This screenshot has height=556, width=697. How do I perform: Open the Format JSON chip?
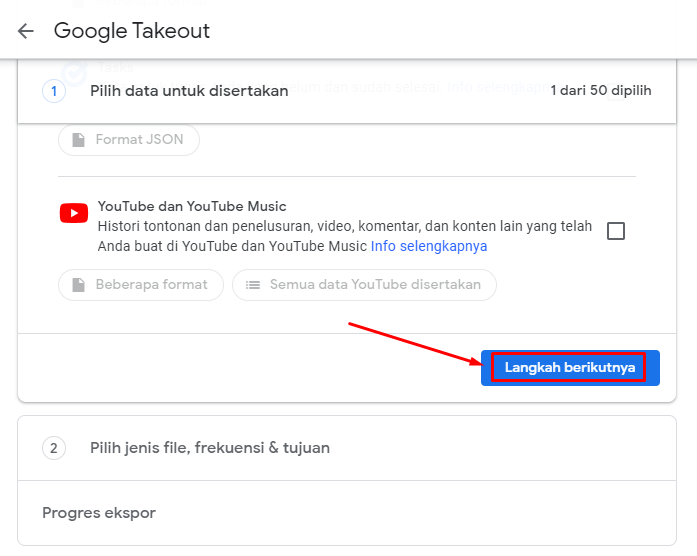click(129, 140)
